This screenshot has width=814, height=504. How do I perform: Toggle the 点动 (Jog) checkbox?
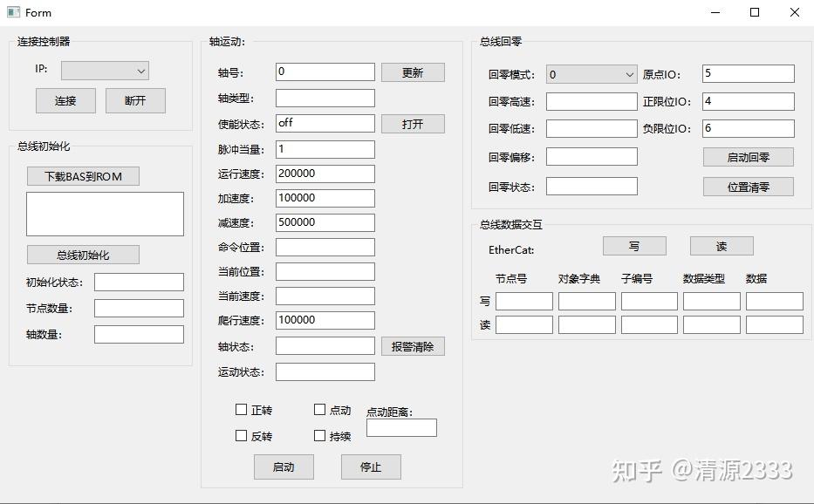pyautogui.click(x=320, y=408)
